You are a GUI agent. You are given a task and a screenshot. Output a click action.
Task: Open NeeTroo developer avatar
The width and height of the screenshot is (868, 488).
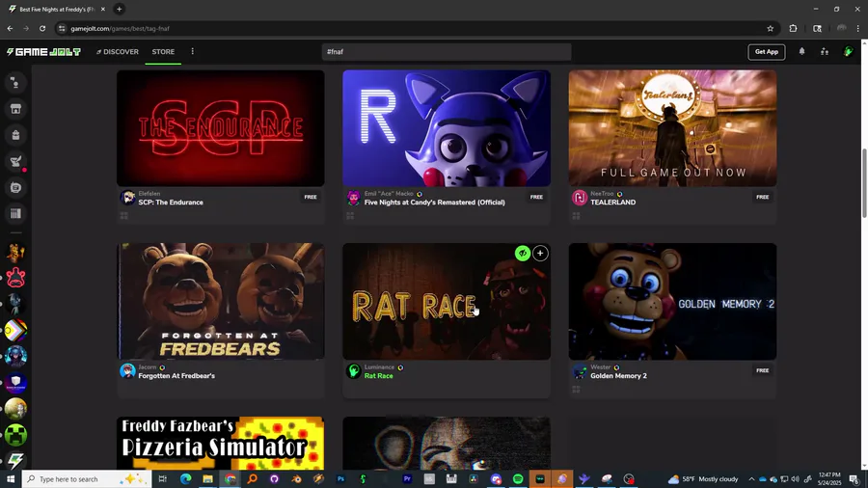[580, 198]
